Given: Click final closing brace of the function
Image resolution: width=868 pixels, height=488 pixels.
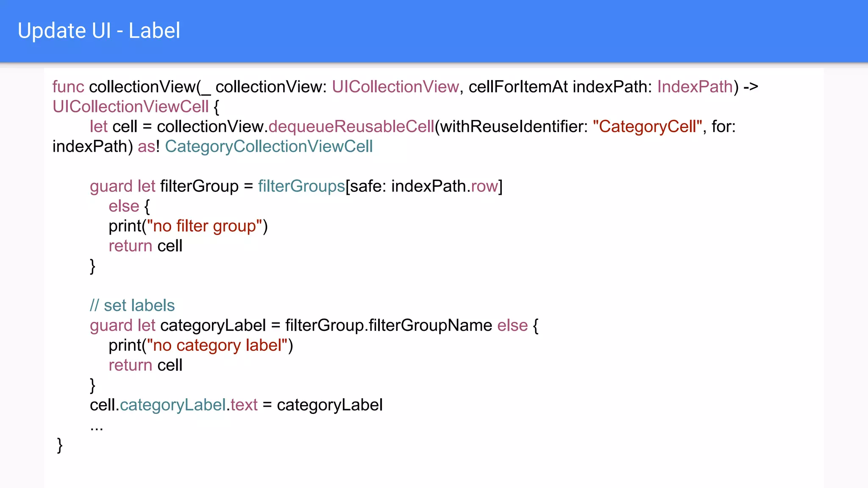Looking at the screenshot, I should click(60, 446).
